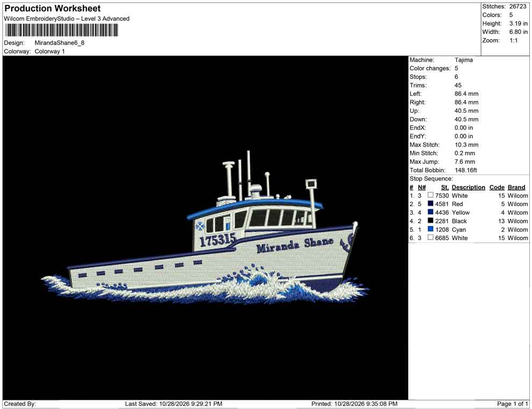Click the stitches count '26723'
Image resolution: width=532 pixels, height=409 pixels.
click(517, 6)
